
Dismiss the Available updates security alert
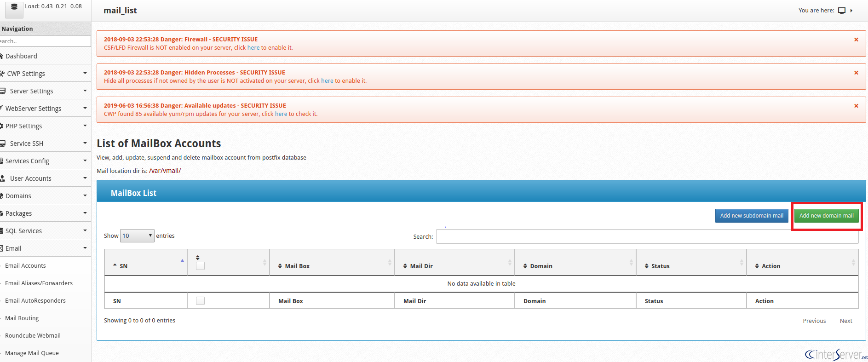click(856, 106)
